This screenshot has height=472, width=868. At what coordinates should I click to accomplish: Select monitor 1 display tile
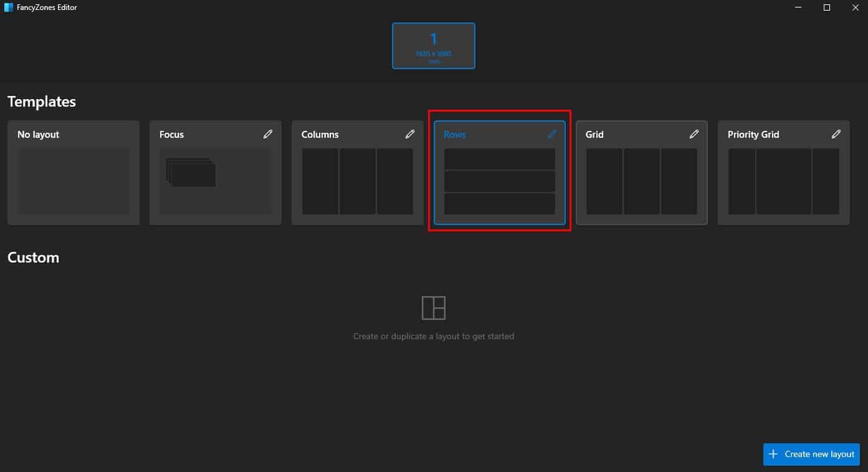click(434, 46)
